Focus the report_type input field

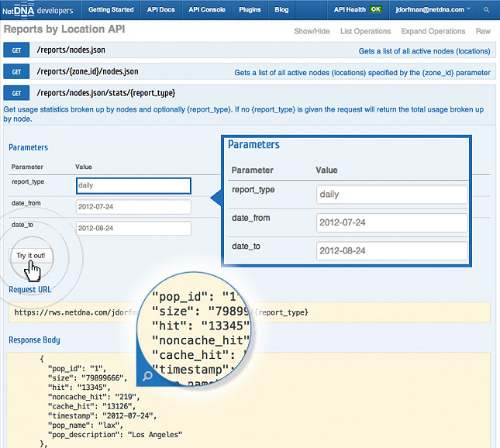tap(133, 185)
